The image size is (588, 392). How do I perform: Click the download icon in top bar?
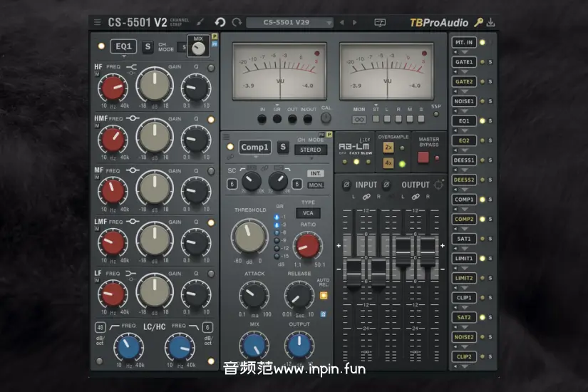[491, 22]
